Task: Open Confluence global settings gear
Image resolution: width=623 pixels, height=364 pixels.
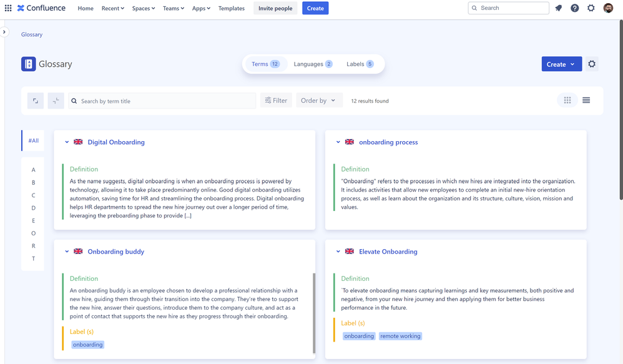Action: pyautogui.click(x=591, y=8)
